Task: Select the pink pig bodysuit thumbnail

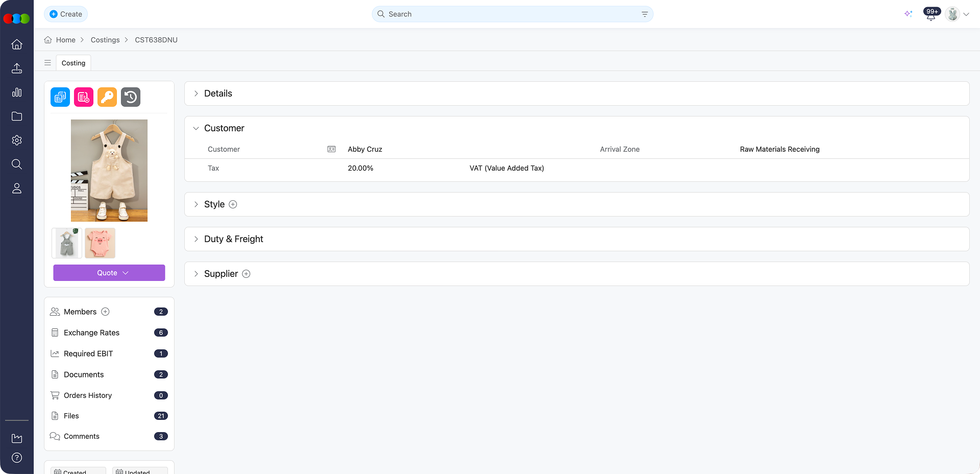Action: 100,243
